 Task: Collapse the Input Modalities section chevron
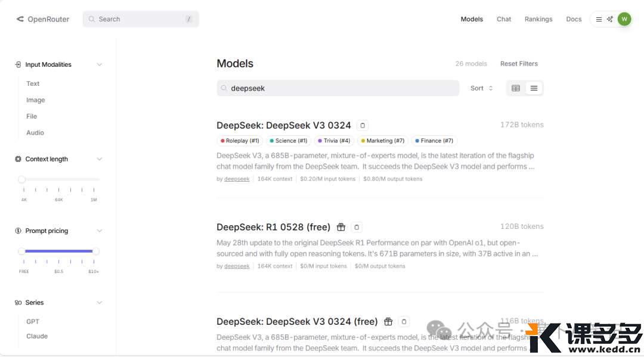[x=100, y=64]
